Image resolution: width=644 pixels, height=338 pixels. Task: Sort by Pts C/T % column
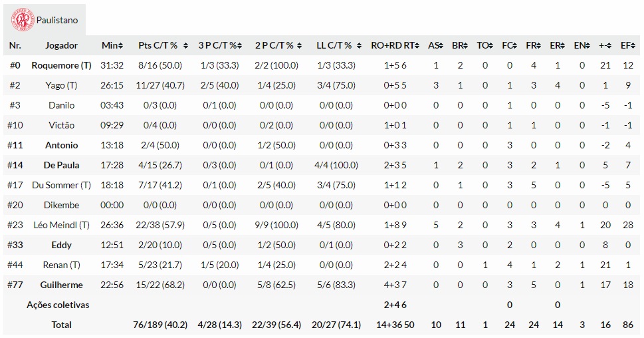(161, 45)
